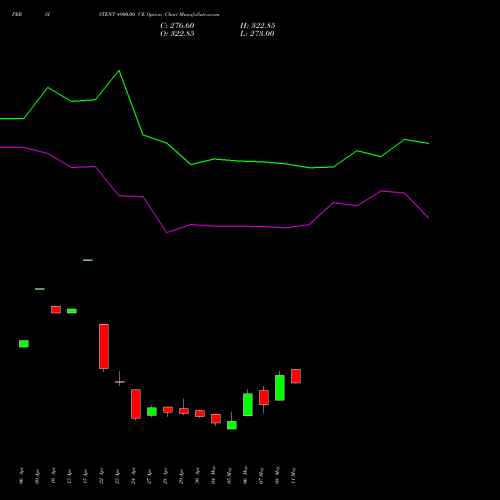Click the red candle for 24 Apr
Screen dimensions: 500x500
[136, 404]
